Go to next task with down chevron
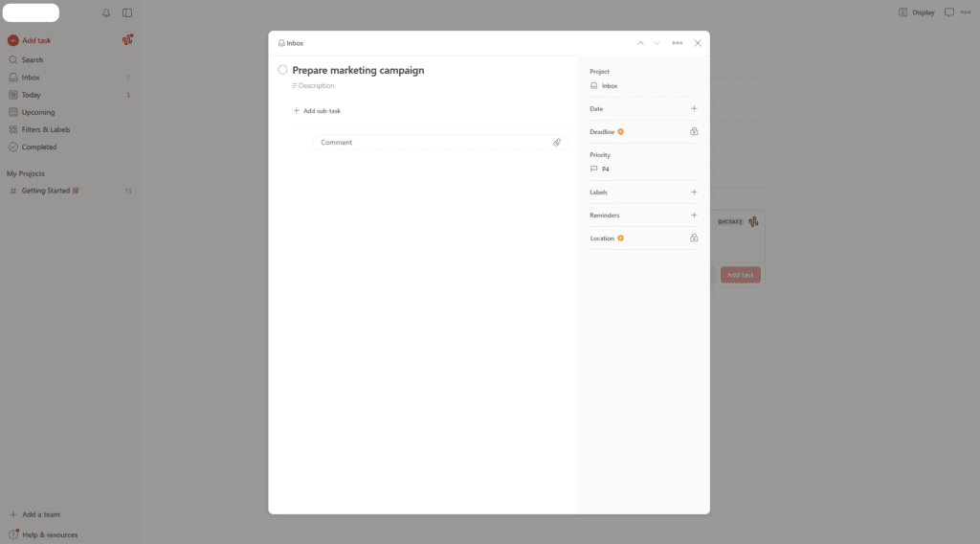980x544 pixels. (657, 43)
